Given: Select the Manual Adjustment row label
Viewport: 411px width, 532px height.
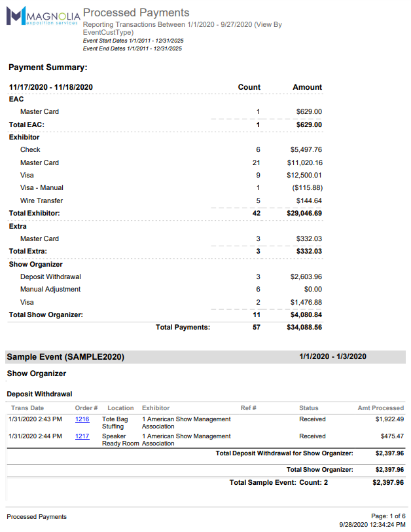Looking at the screenshot, I should [x=50, y=290].
